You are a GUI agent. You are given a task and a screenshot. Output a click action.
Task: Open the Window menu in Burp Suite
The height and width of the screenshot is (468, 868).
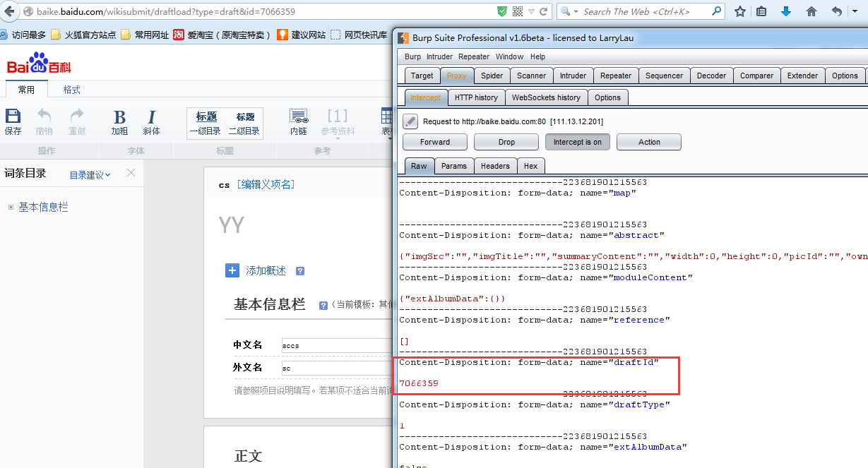pos(509,56)
